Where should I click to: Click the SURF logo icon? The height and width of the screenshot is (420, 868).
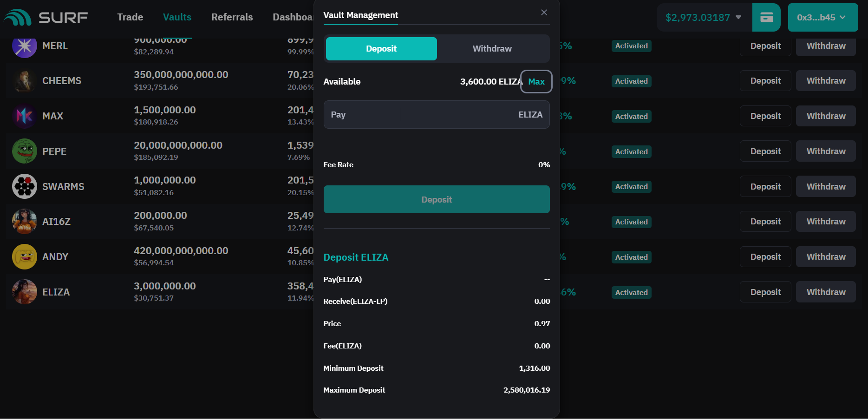click(18, 18)
